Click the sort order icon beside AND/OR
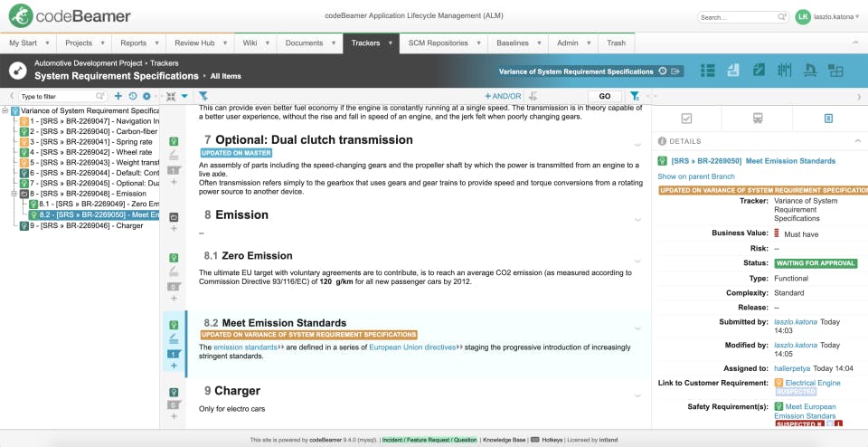The image size is (868, 447). click(x=533, y=97)
